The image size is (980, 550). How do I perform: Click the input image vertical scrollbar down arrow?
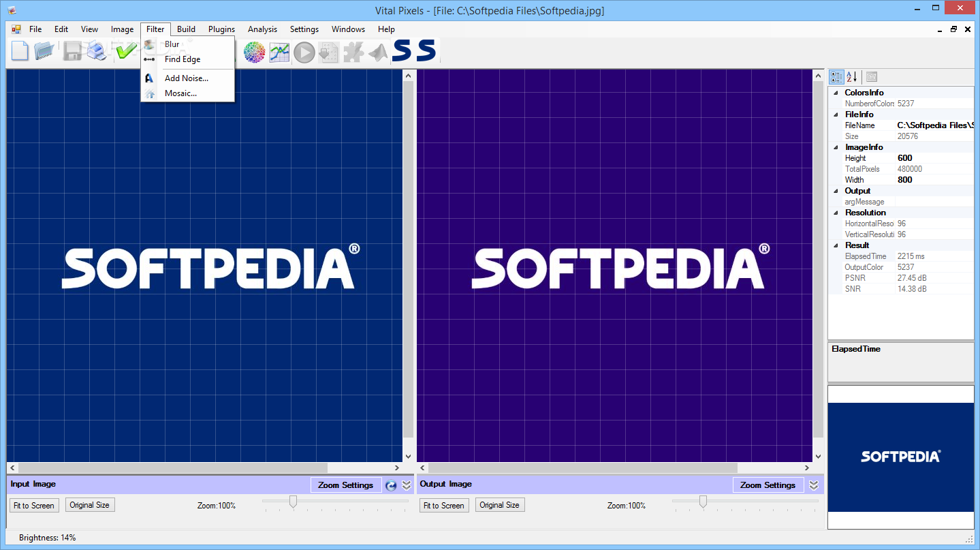point(408,457)
